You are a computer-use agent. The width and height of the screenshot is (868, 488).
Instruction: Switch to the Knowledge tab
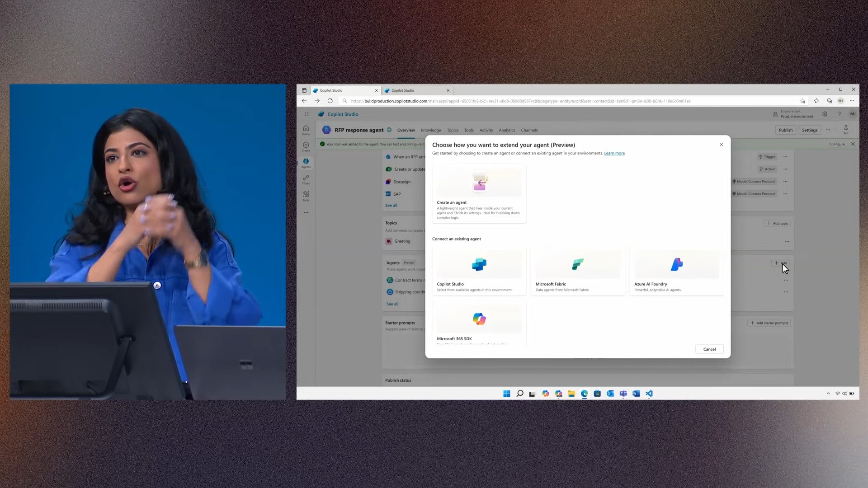coord(431,130)
